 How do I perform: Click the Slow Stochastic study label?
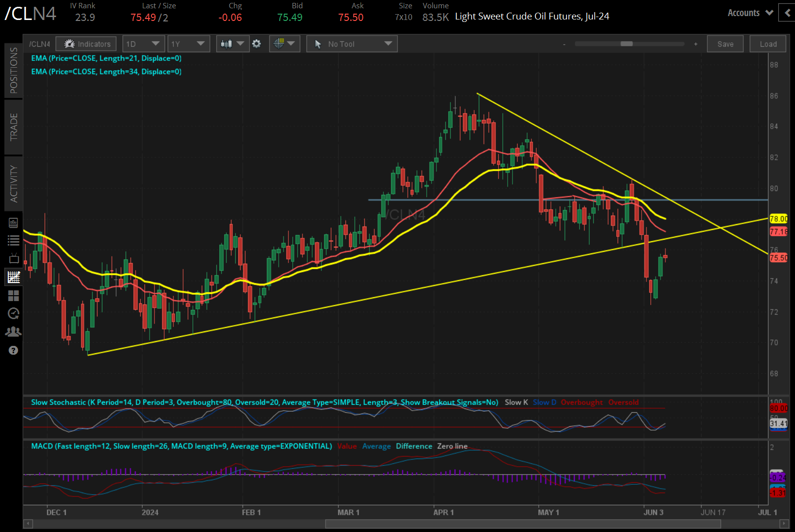pos(265,402)
